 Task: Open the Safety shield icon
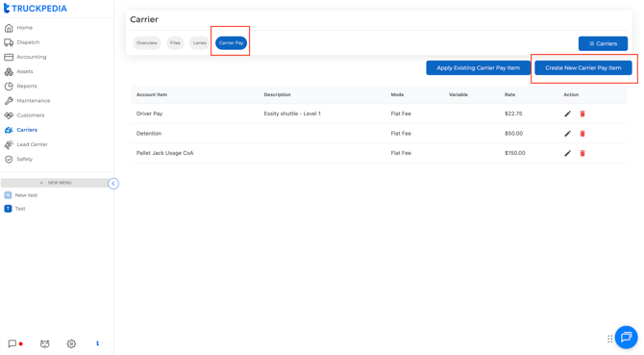click(9, 159)
